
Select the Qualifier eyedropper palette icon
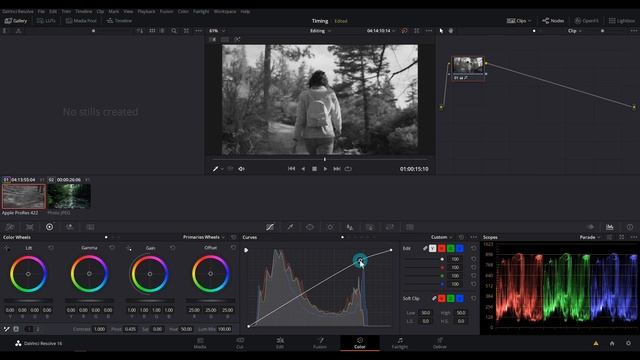tap(290, 227)
